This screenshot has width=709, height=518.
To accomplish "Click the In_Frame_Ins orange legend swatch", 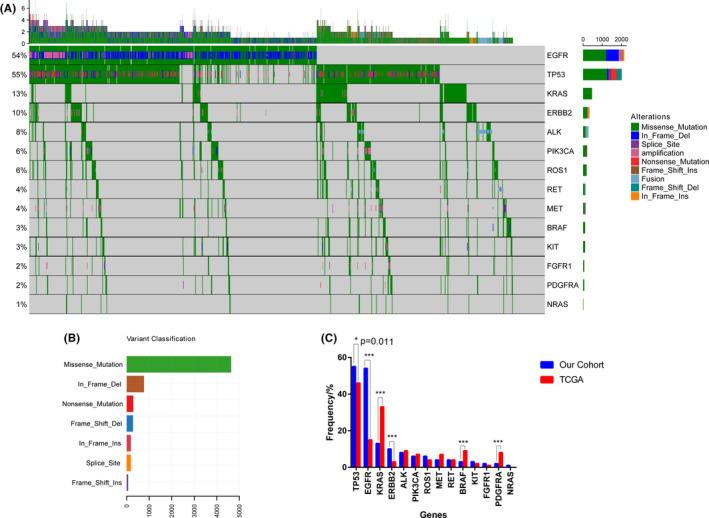I will 635,196.
